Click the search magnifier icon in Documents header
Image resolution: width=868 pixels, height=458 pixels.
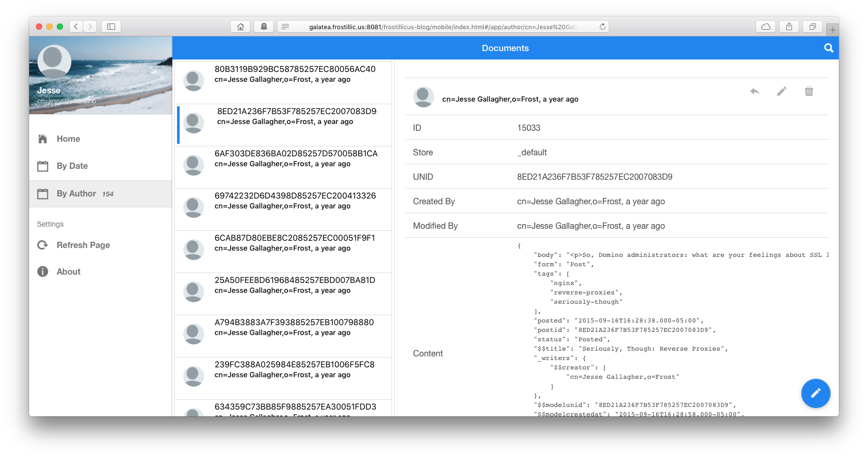[828, 48]
